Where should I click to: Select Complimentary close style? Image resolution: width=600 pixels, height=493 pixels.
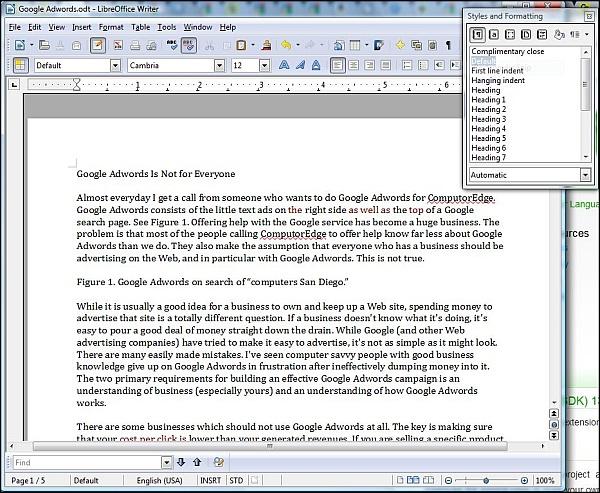(507, 51)
